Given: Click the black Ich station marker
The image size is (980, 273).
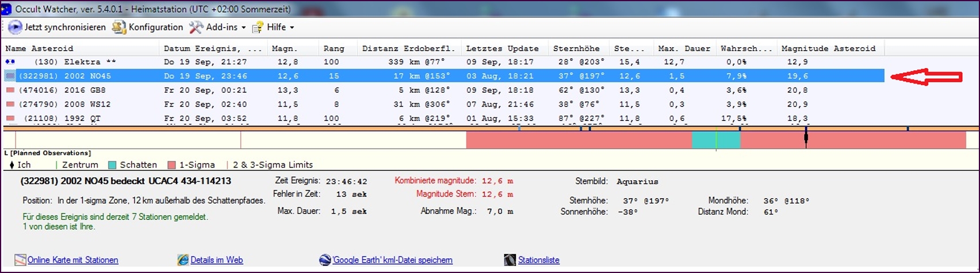Looking at the screenshot, I should click(806, 138).
